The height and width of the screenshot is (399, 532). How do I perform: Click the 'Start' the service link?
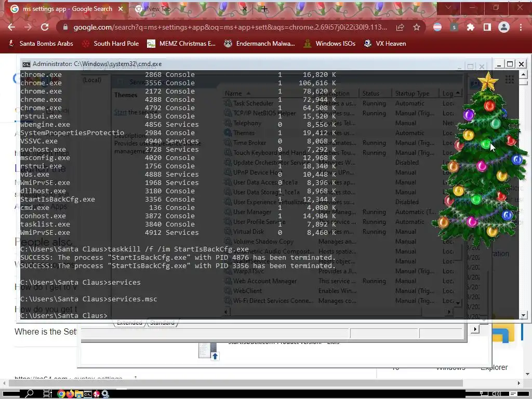[120, 112]
